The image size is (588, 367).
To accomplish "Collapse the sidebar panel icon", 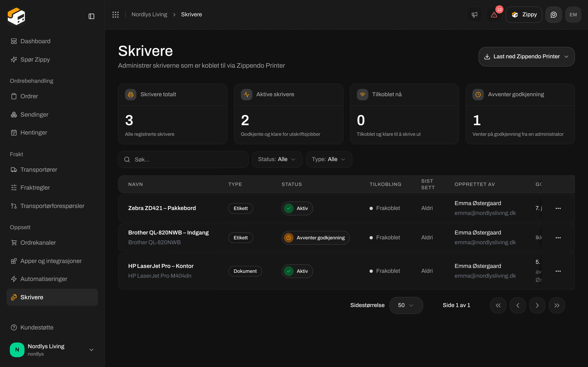I will click(91, 16).
